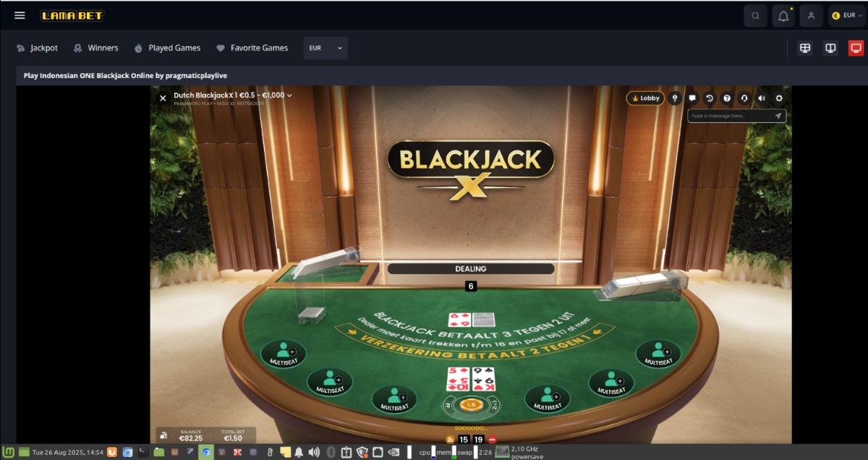This screenshot has height=460, width=868.
Task: Click the orange 2x double button
Action: coord(450,439)
